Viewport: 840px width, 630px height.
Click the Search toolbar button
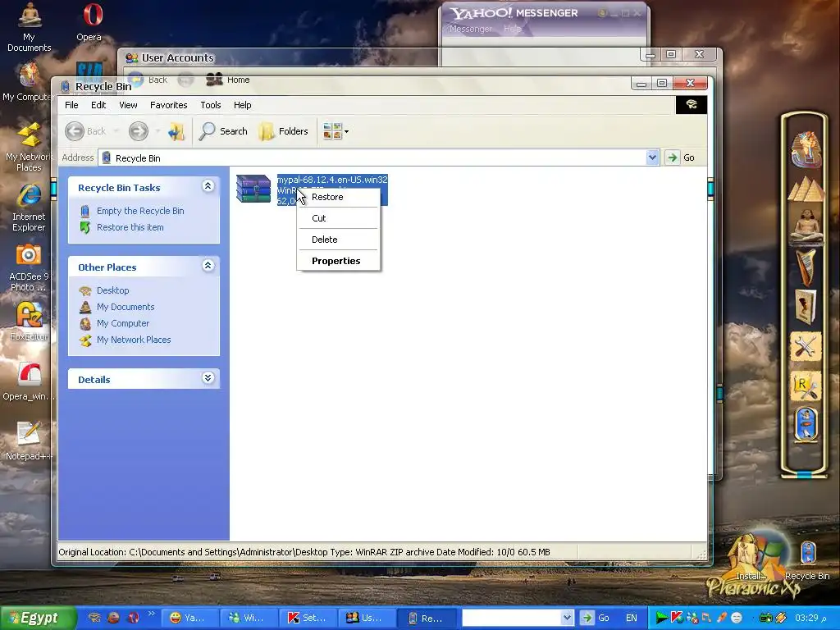[x=223, y=131]
